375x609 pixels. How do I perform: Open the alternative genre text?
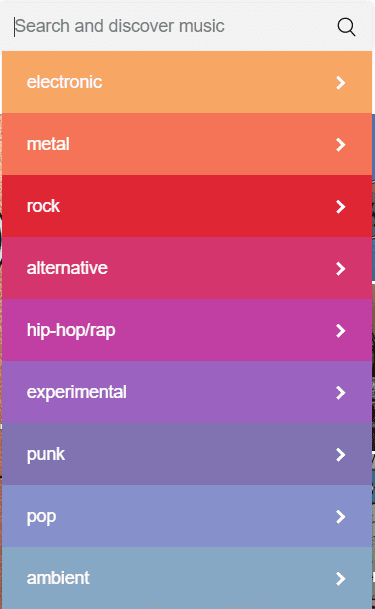(67, 268)
